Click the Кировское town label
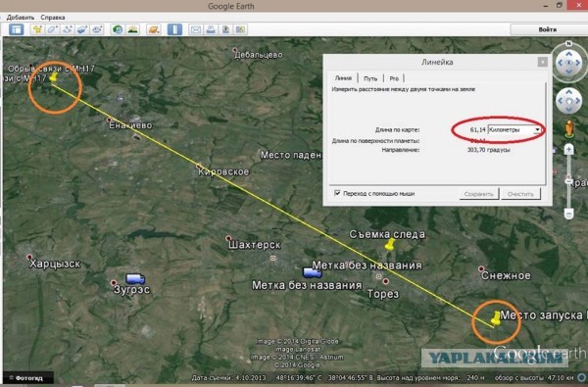 [223, 171]
